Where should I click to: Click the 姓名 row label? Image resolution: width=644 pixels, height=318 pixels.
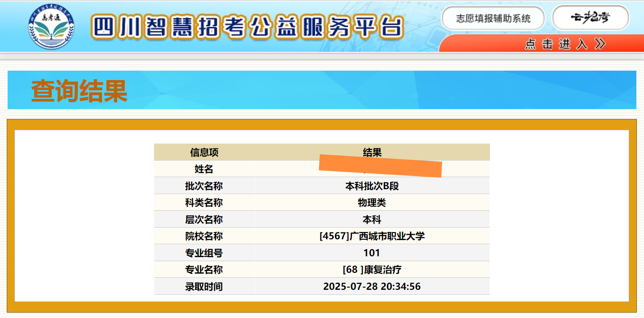(204, 169)
